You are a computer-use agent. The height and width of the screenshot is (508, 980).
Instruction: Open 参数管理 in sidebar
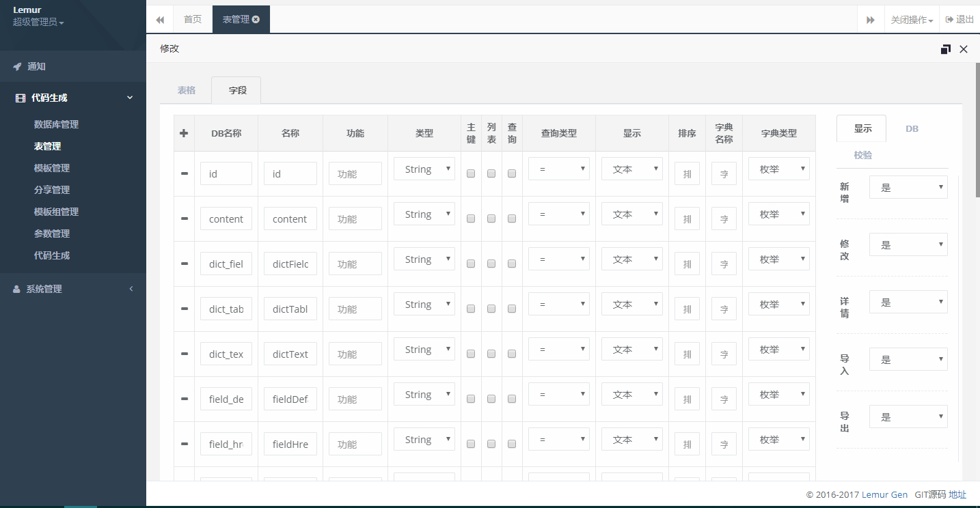52,234
